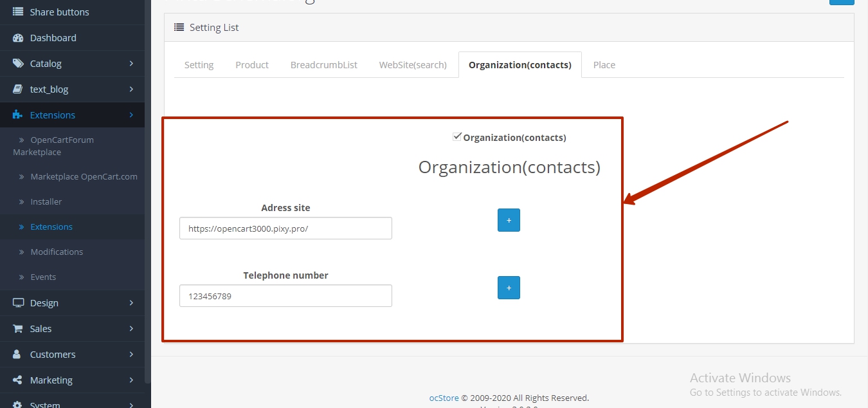This screenshot has height=408, width=868.
Task: Click the text_blog book icon
Action: pyautogui.click(x=18, y=89)
